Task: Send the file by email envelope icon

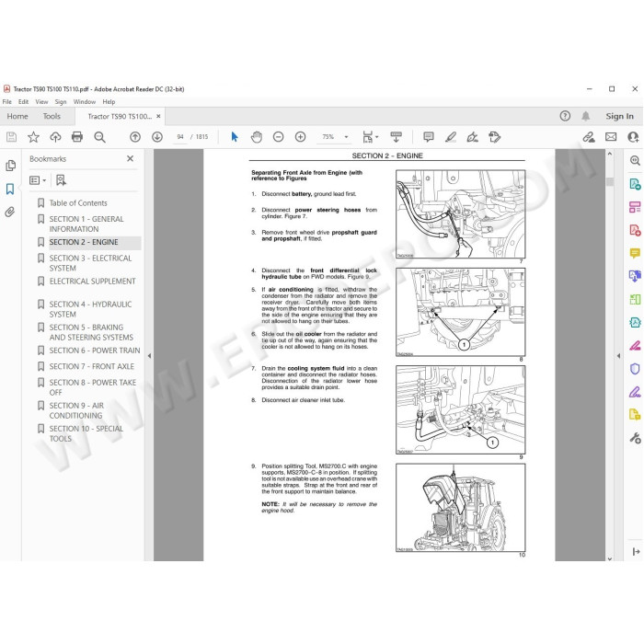Action: (611, 137)
